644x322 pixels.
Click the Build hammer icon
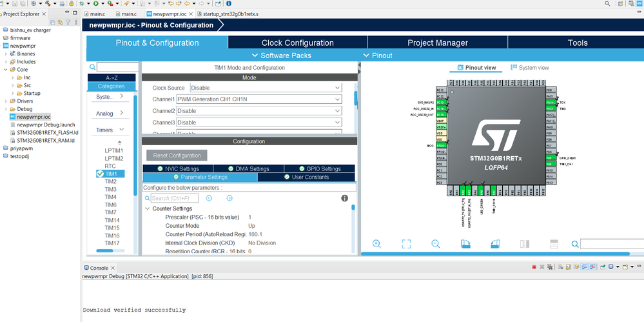[48, 3]
